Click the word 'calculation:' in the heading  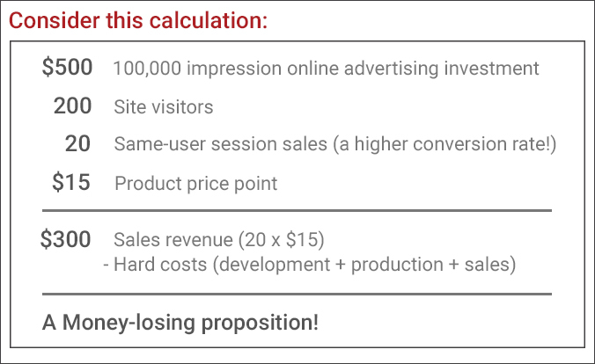tap(209, 20)
